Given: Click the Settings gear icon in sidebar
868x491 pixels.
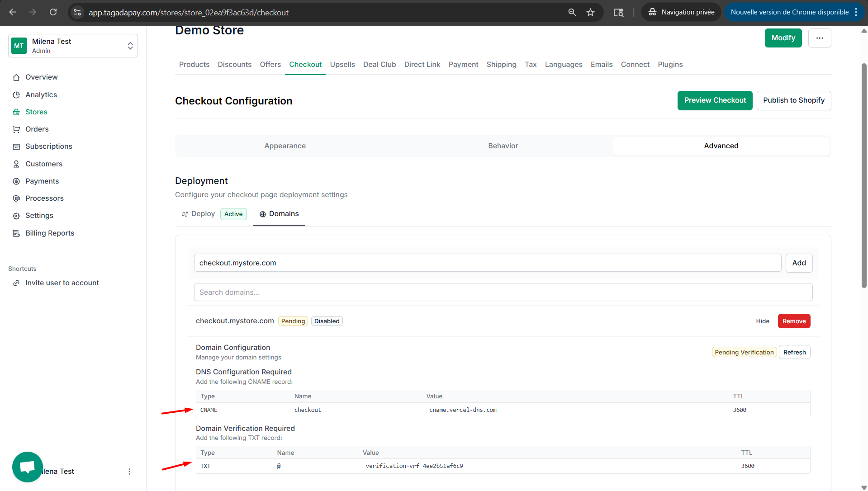Looking at the screenshot, I should [x=16, y=216].
